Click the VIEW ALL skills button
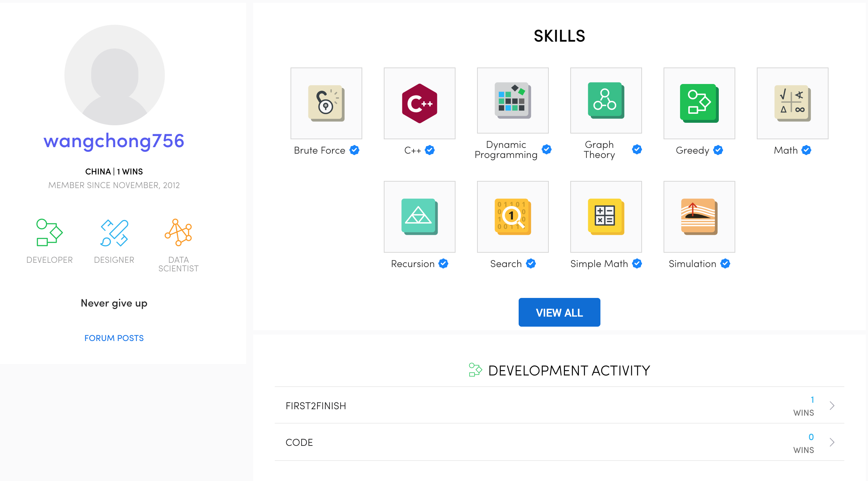This screenshot has width=868, height=481. 559,312
